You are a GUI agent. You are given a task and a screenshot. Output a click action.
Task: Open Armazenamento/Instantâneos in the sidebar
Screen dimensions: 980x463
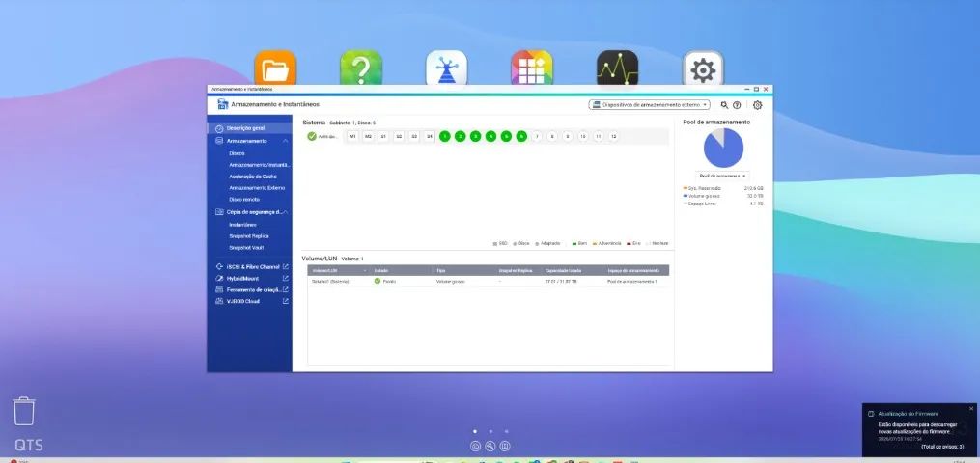[x=260, y=165]
